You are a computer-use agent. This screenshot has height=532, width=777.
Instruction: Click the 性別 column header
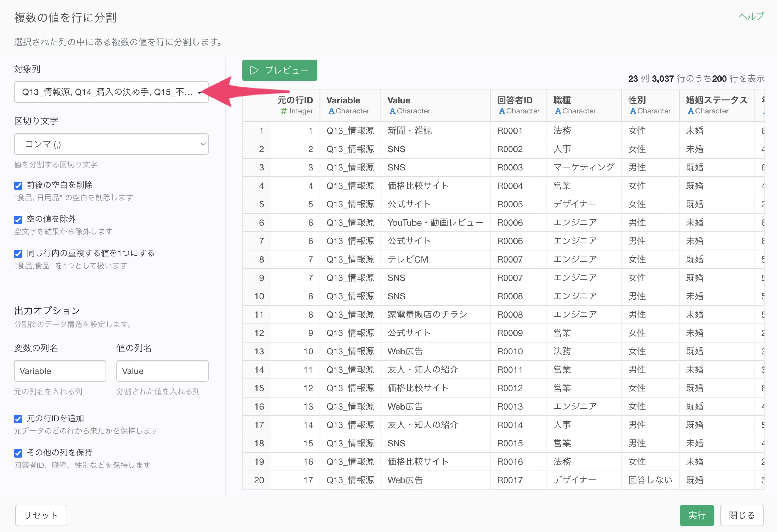[x=650, y=105]
